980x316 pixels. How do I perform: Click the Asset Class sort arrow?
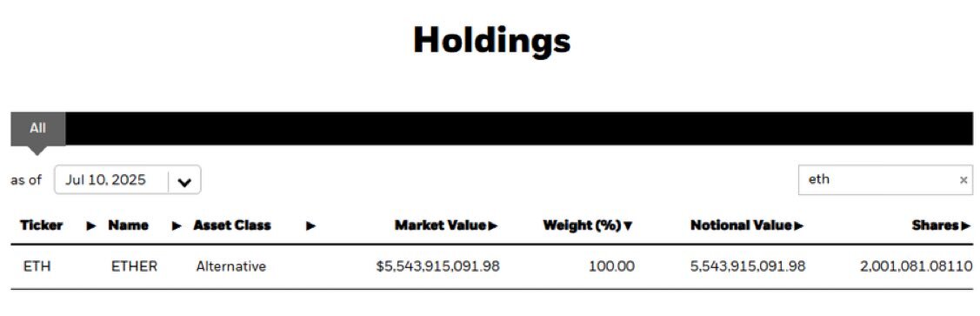tap(310, 225)
